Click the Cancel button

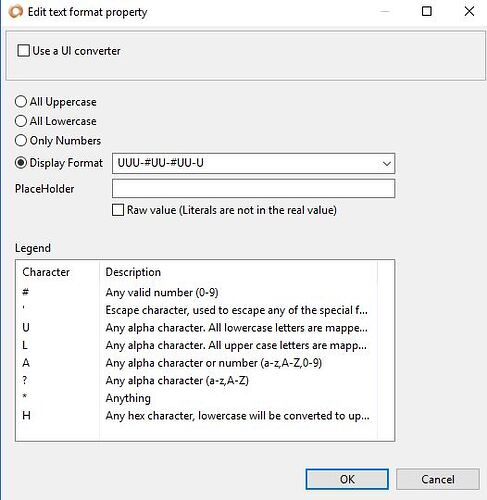click(438, 479)
